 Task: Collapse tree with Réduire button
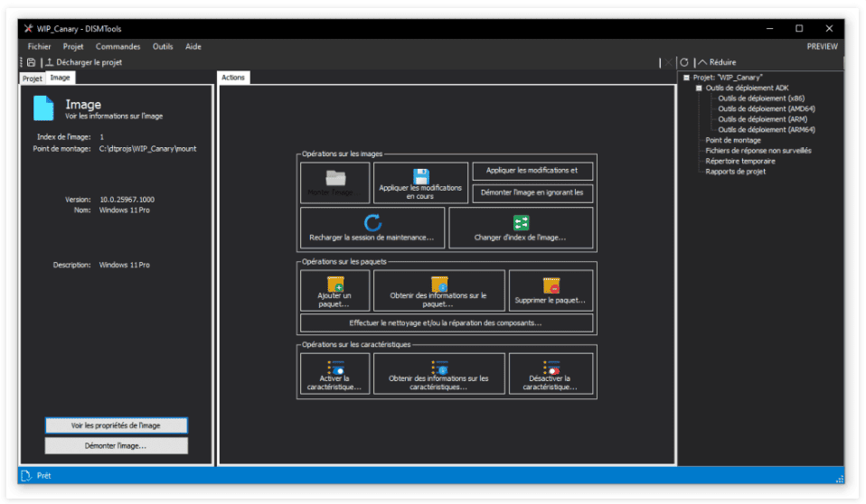(717, 62)
